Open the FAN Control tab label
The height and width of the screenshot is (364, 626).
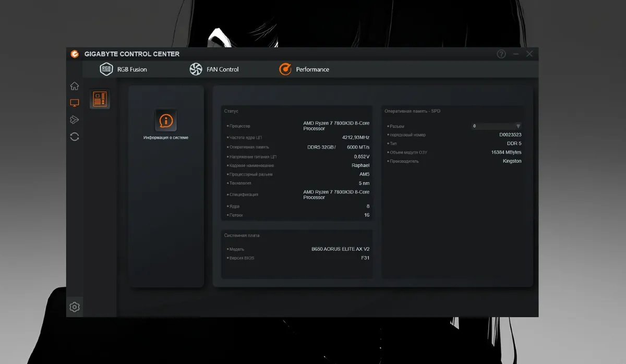(x=222, y=69)
